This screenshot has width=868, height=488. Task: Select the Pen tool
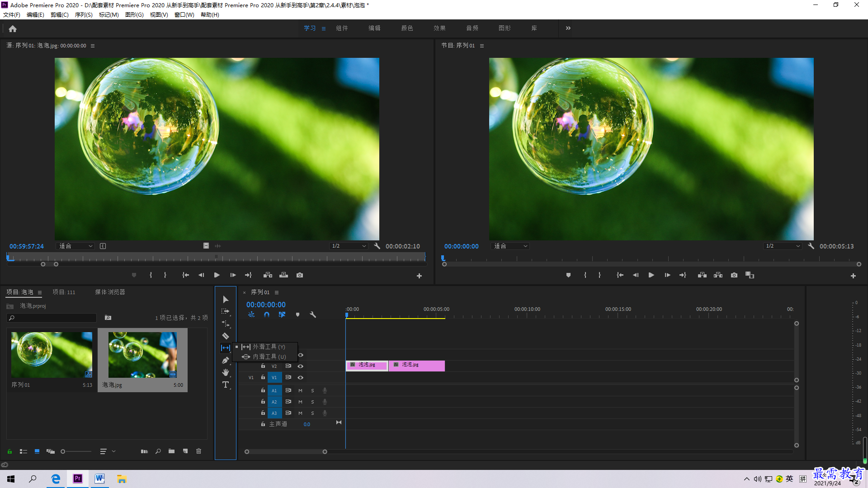click(x=226, y=361)
